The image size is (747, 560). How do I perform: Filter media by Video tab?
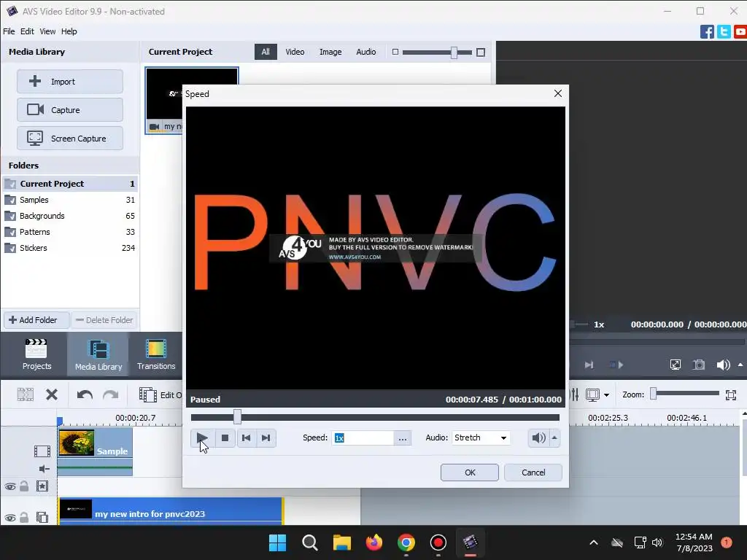click(x=295, y=52)
